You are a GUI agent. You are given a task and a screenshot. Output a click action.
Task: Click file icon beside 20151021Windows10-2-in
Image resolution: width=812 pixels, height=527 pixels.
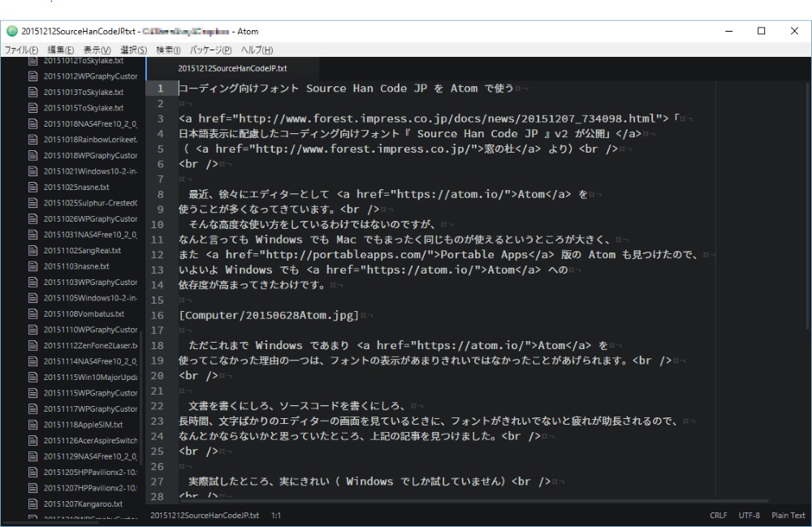click(33, 171)
